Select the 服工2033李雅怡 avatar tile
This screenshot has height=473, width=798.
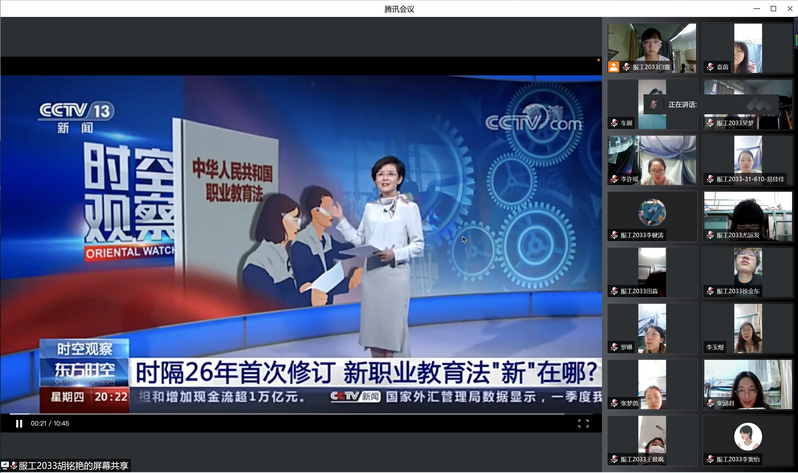pos(748,439)
